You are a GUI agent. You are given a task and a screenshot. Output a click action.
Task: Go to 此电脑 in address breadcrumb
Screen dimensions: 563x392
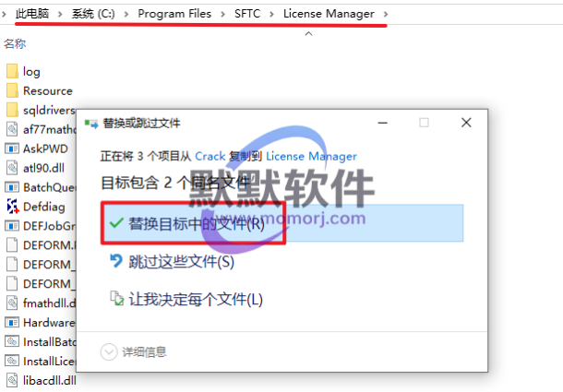[32, 14]
